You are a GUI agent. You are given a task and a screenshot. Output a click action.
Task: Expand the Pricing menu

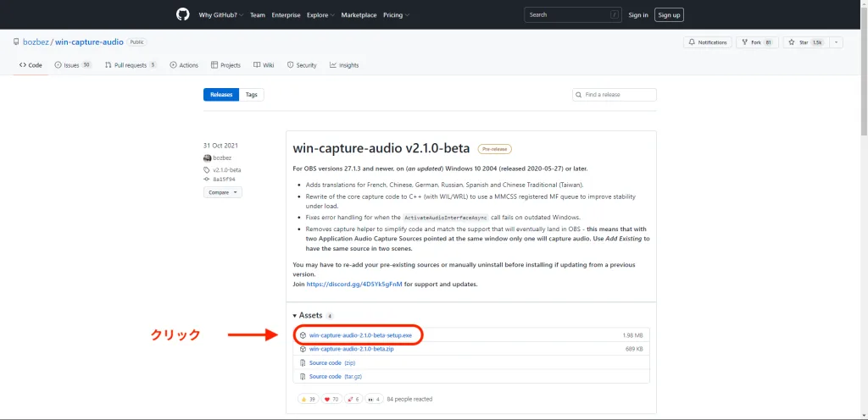[x=397, y=15]
